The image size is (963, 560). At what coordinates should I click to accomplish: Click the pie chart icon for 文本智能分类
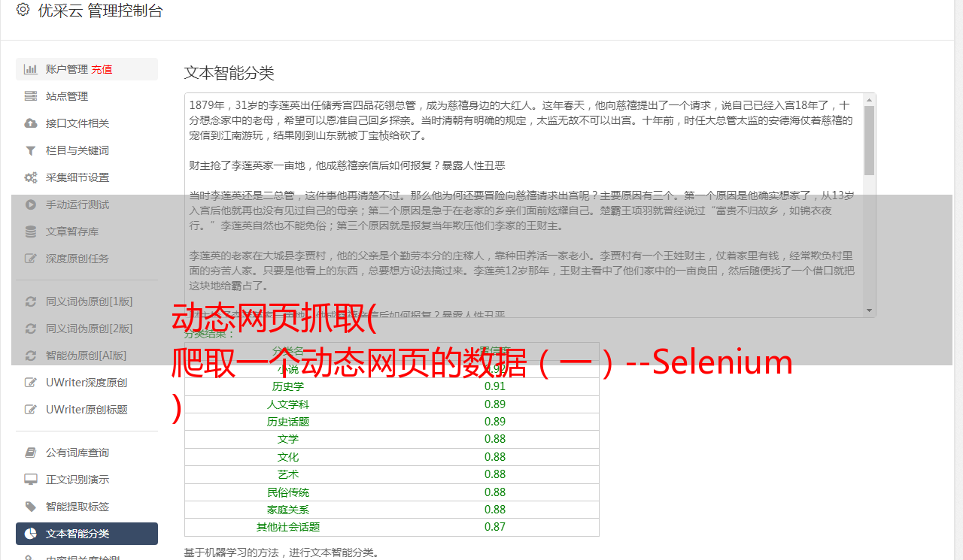pyautogui.click(x=31, y=534)
